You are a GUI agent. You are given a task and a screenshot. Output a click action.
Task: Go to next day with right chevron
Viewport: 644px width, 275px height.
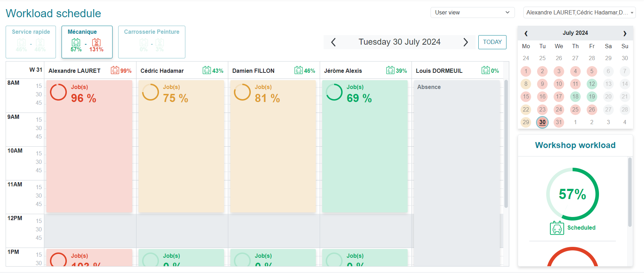[466, 42]
